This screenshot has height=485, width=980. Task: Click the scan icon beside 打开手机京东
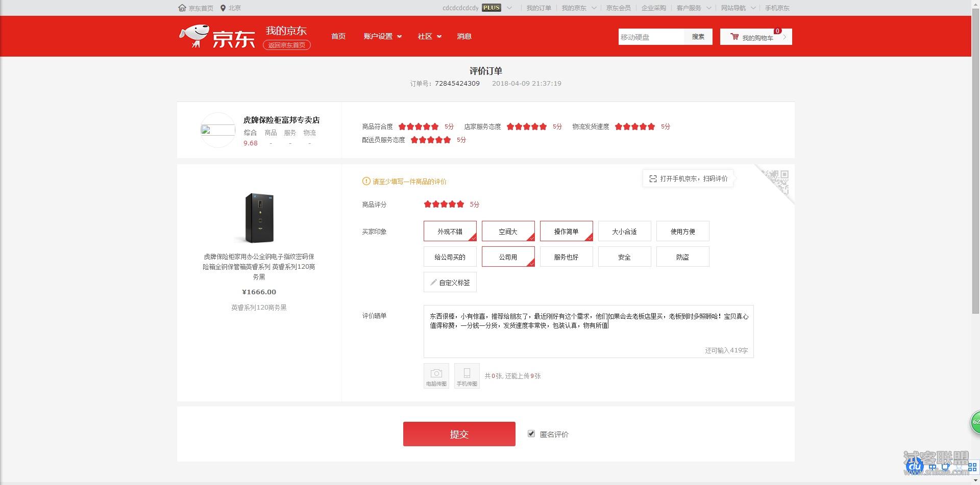[x=652, y=179]
